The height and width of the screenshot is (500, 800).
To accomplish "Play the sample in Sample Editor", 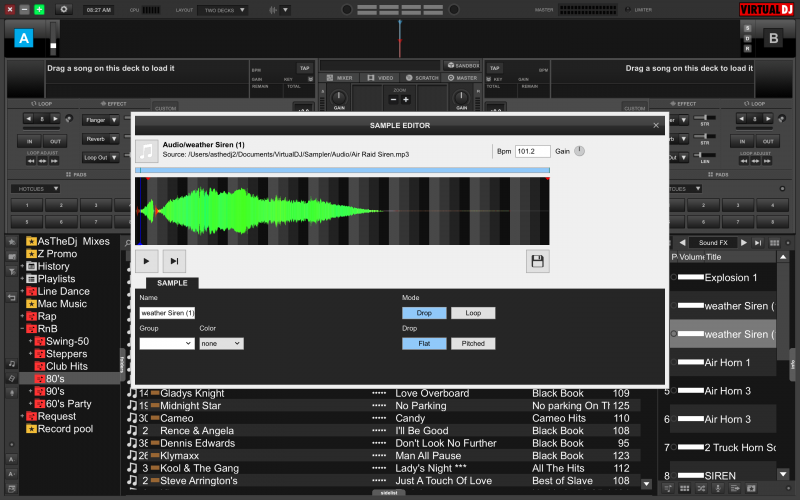I will point(146,261).
